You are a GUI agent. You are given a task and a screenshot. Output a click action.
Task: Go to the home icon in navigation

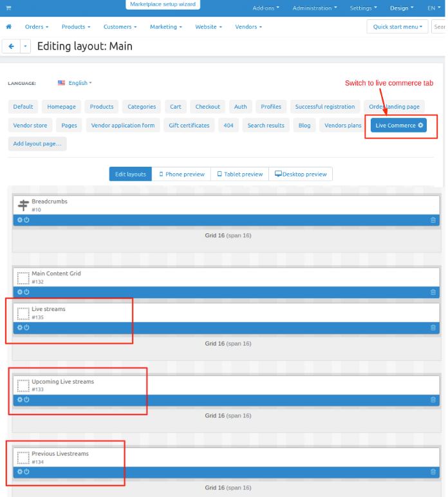[x=8, y=27]
